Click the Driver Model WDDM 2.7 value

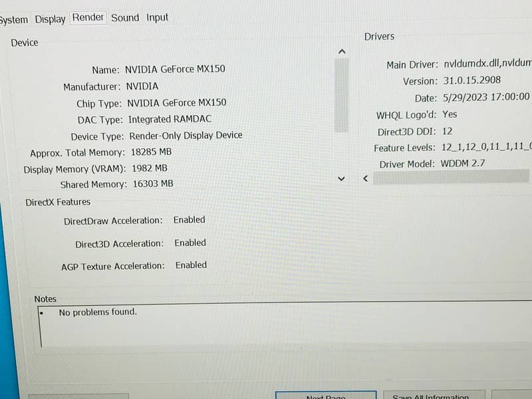coord(464,164)
